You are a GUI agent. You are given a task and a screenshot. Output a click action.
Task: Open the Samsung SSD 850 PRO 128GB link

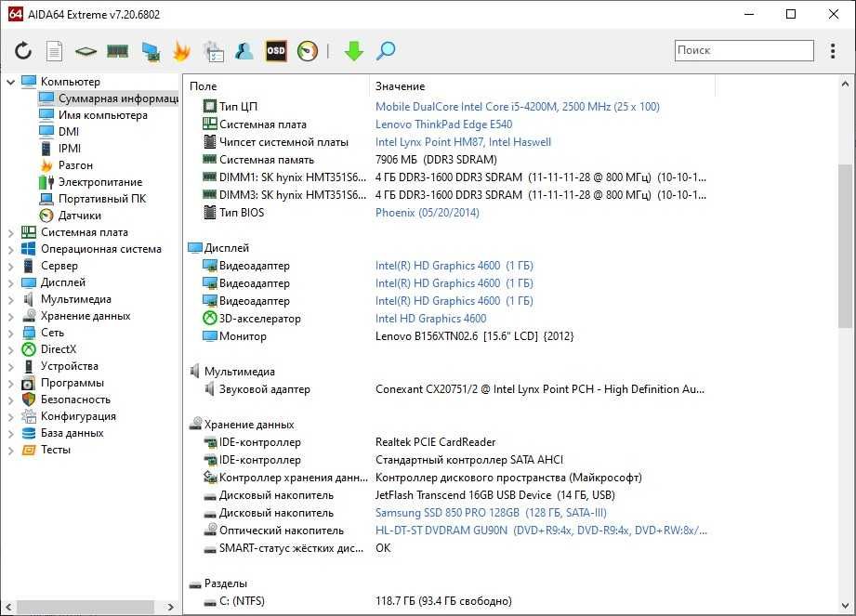[491, 513]
